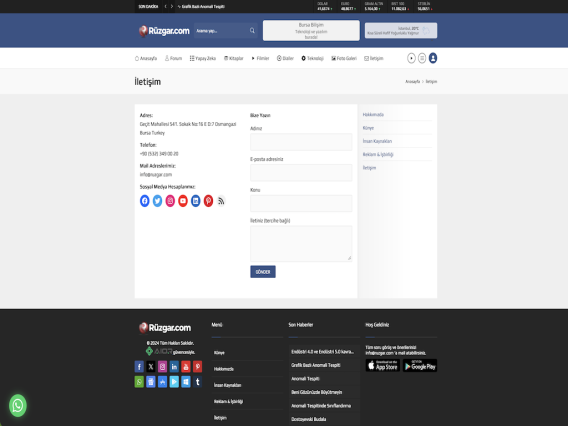
Task: Click the info@ruzgar.com email address
Action: [x=156, y=175]
